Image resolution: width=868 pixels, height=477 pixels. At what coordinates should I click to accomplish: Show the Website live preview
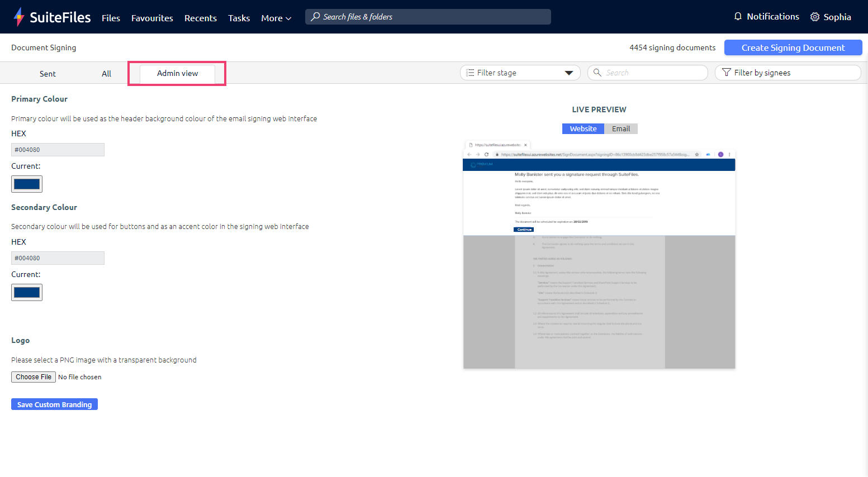pos(583,128)
